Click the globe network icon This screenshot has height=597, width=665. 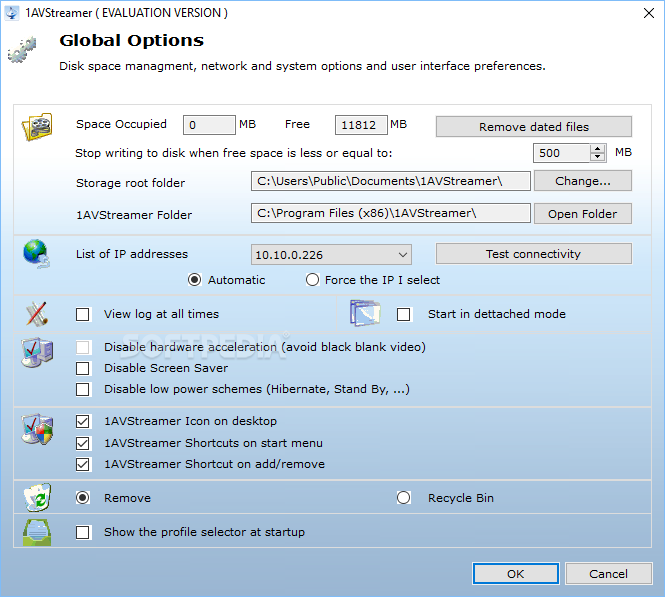tap(36, 254)
